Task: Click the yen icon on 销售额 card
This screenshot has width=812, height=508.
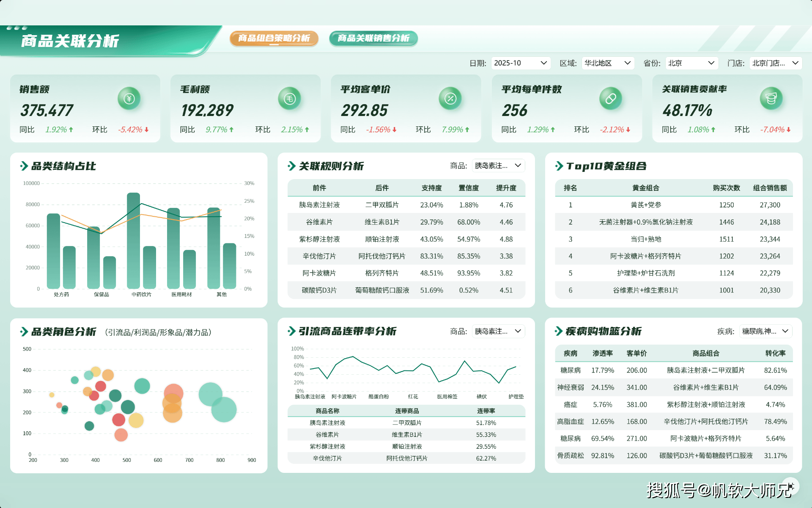Action: (129, 99)
